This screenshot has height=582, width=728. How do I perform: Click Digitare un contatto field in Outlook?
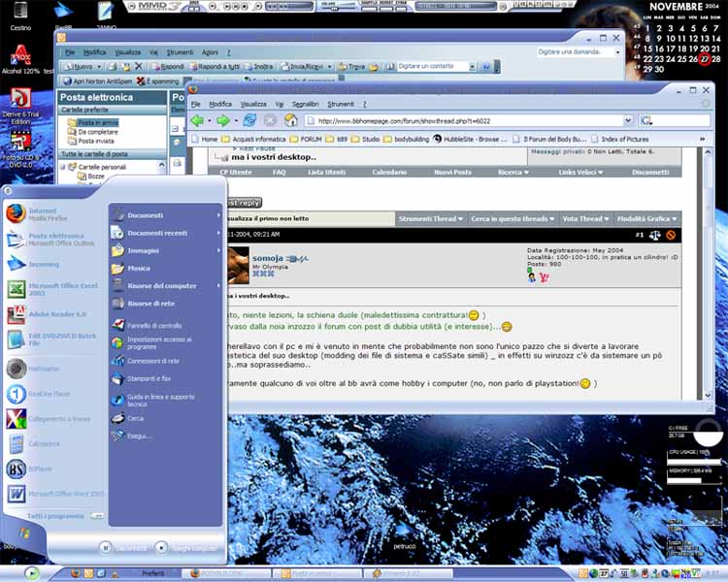click(433, 66)
